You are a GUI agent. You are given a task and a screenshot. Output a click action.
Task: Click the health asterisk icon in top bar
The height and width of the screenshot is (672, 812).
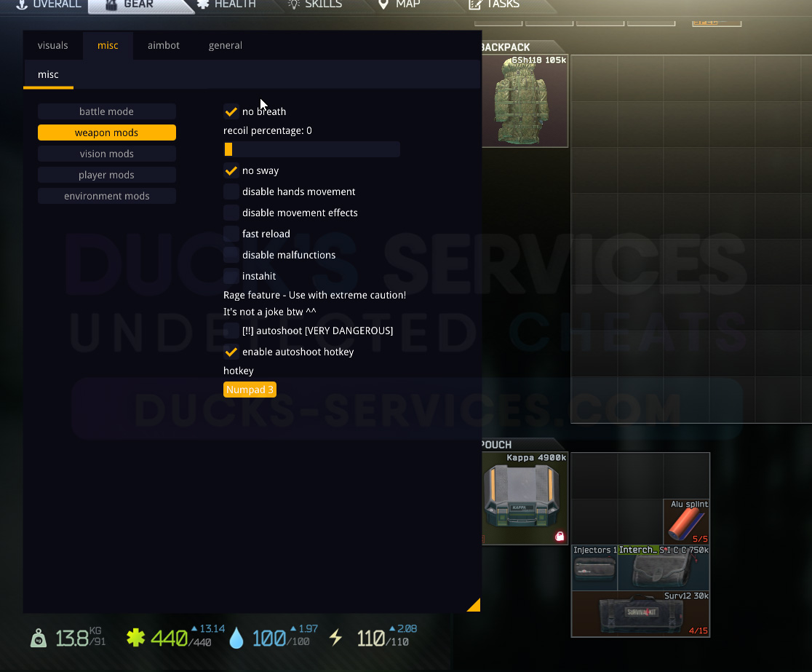coord(203,4)
